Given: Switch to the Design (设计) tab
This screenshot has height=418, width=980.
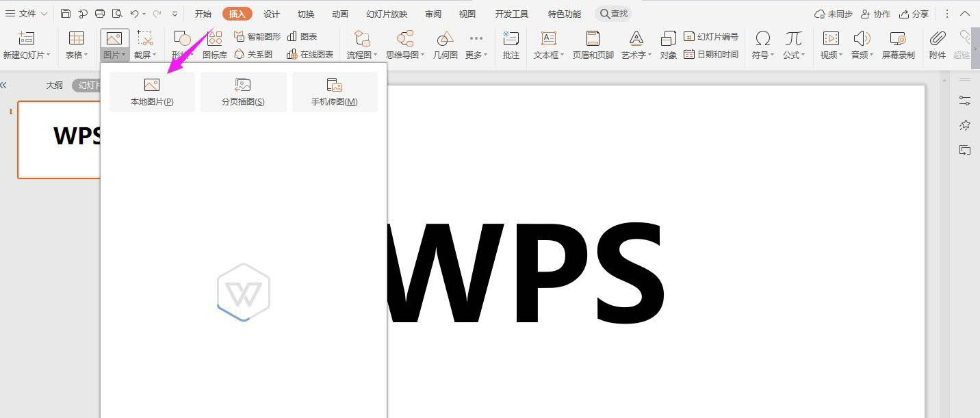Looking at the screenshot, I should tap(272, 14).
